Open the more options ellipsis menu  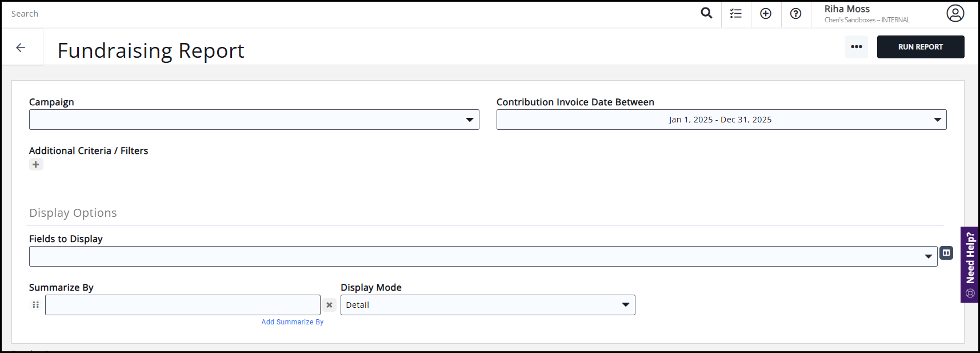pos(856,47)
